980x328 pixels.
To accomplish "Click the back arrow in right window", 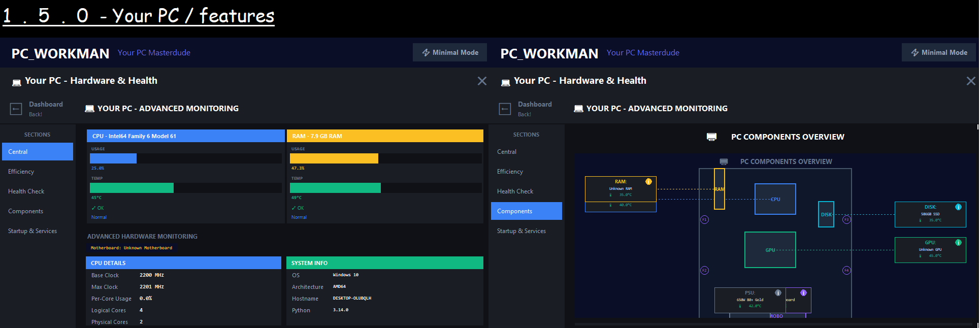I will [x=505, y=109].
